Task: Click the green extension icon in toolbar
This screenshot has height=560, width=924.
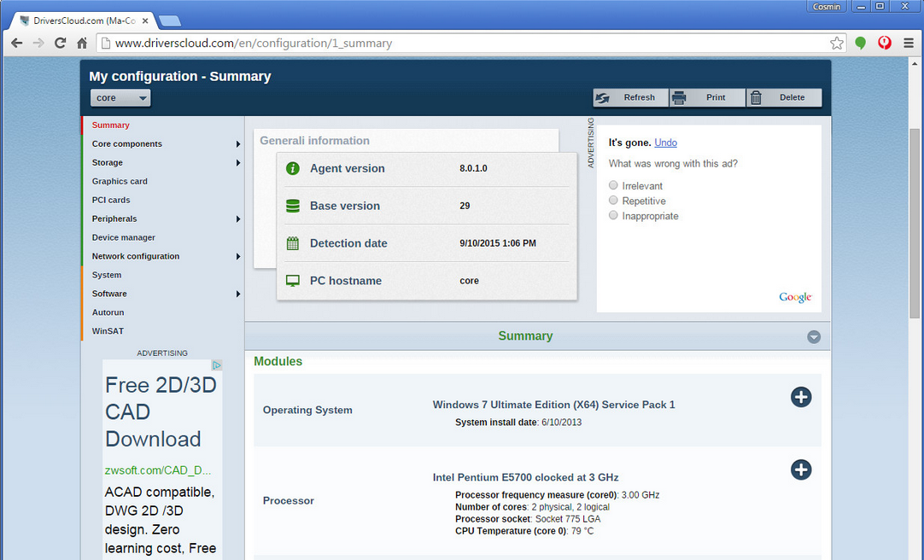Action: (x=860, y=43)
